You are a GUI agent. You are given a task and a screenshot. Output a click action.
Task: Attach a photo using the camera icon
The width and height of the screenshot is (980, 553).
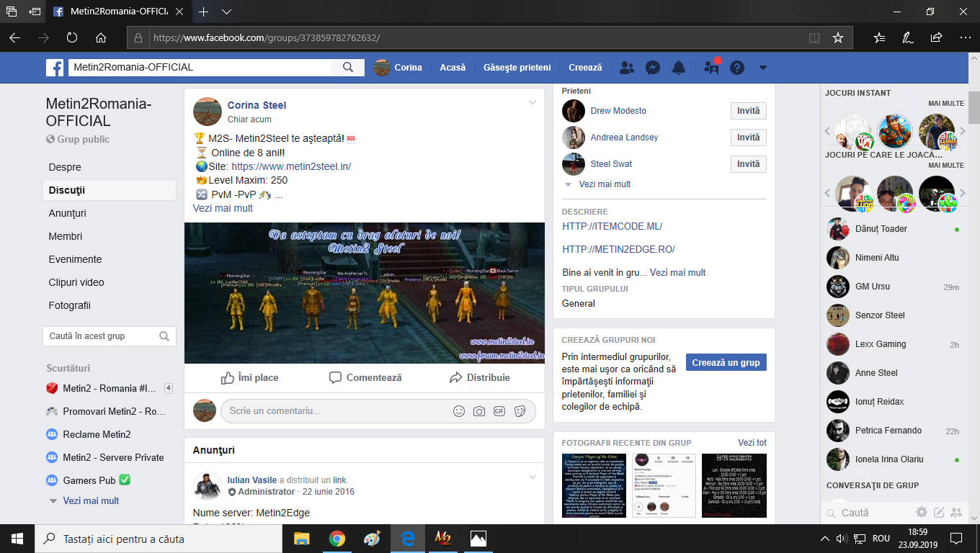click(x=479, y=411)
